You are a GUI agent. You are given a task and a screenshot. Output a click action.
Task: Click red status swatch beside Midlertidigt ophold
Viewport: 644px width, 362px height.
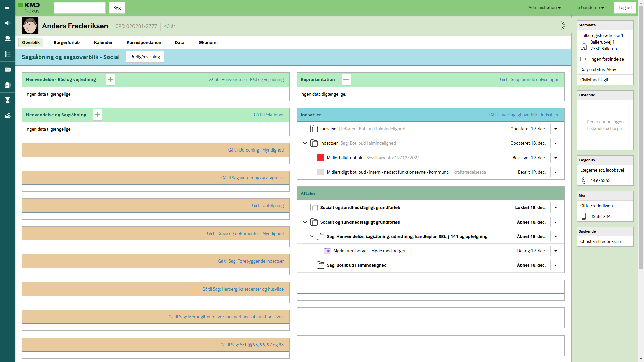point(321,158)
